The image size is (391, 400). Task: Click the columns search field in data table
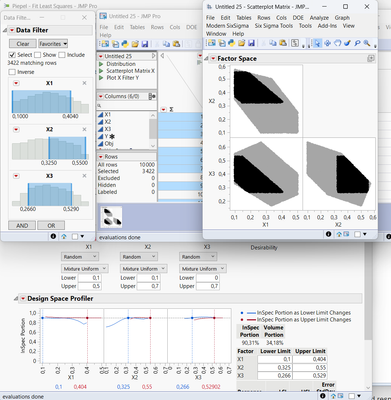click(x=126, y=106)
